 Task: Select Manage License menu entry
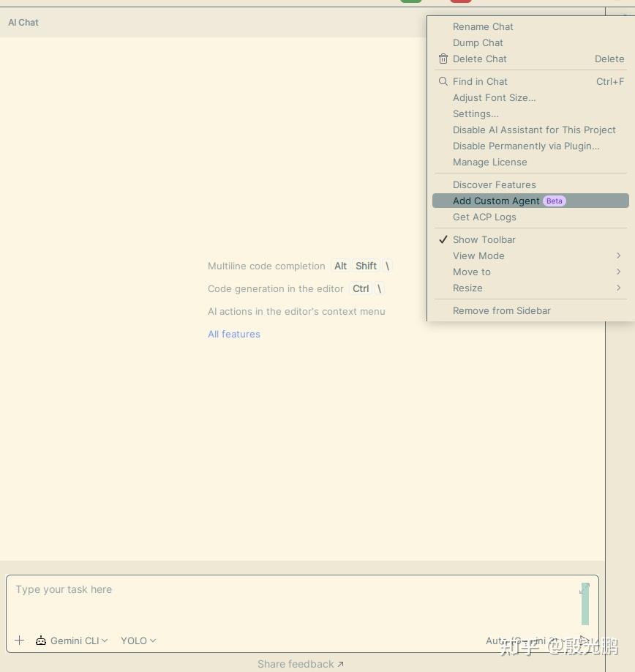pos(530,162)
